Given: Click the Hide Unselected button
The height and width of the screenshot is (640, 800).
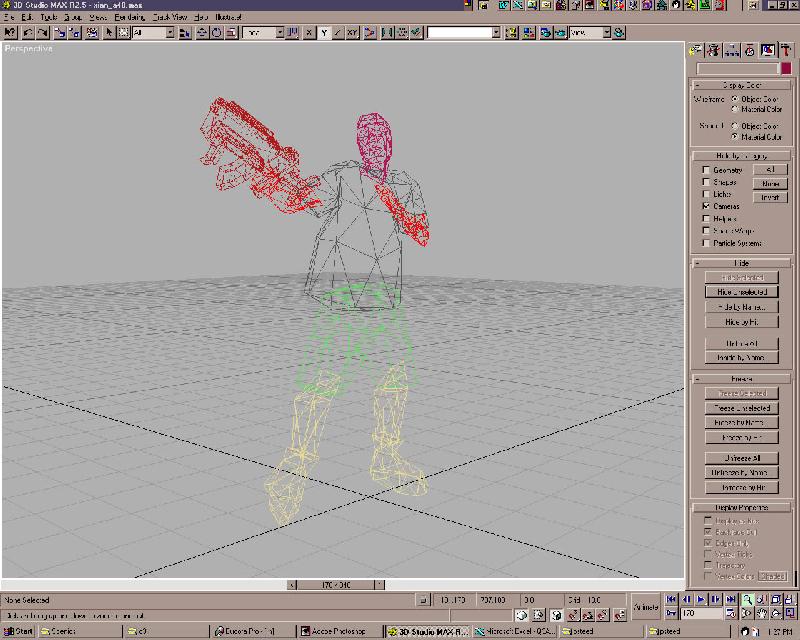Looking at the screenshot, I should 741,292.
